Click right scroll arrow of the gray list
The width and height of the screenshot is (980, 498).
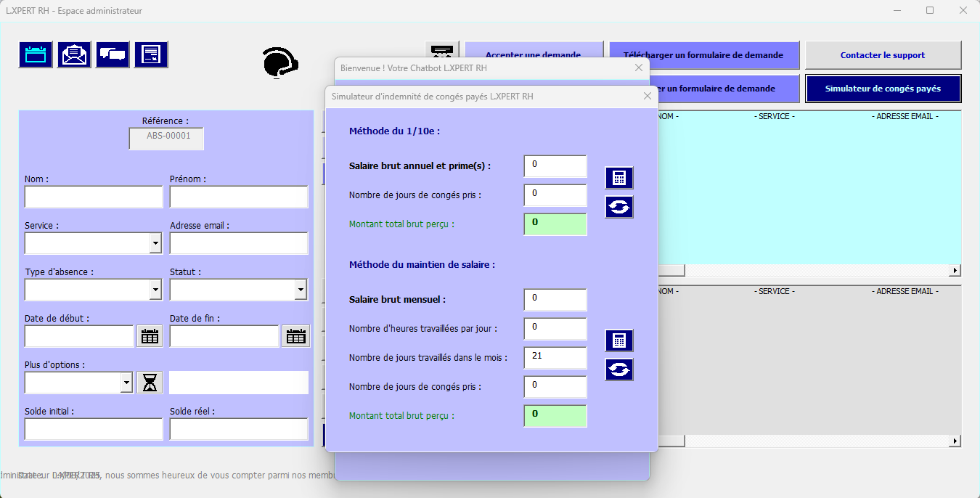[x=955, y=441]
